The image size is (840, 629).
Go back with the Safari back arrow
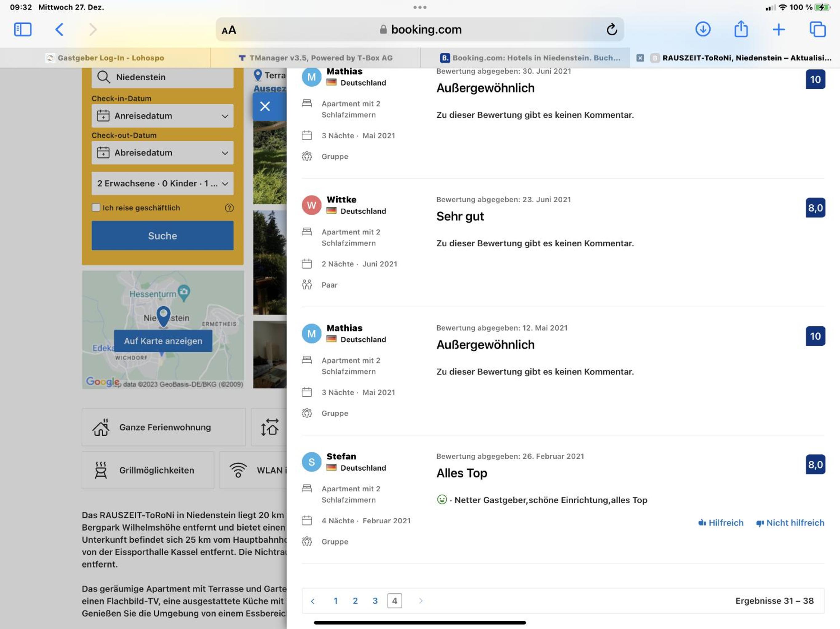59,29
